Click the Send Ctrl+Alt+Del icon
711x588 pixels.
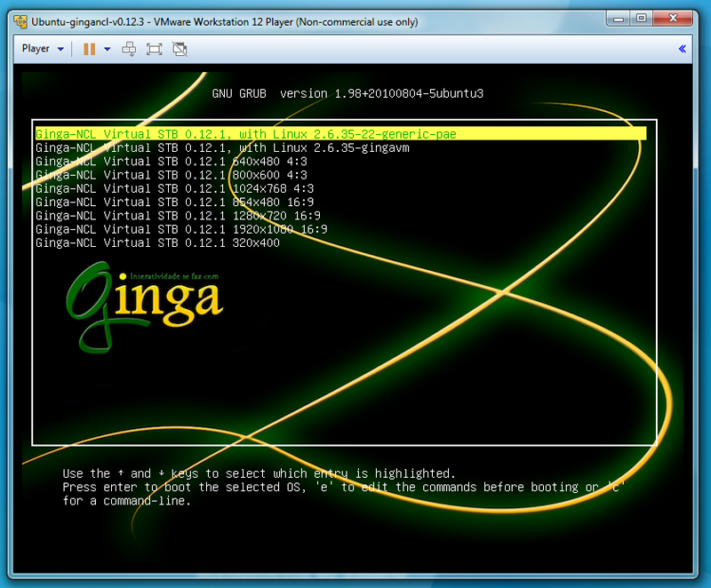click(129, 49)
